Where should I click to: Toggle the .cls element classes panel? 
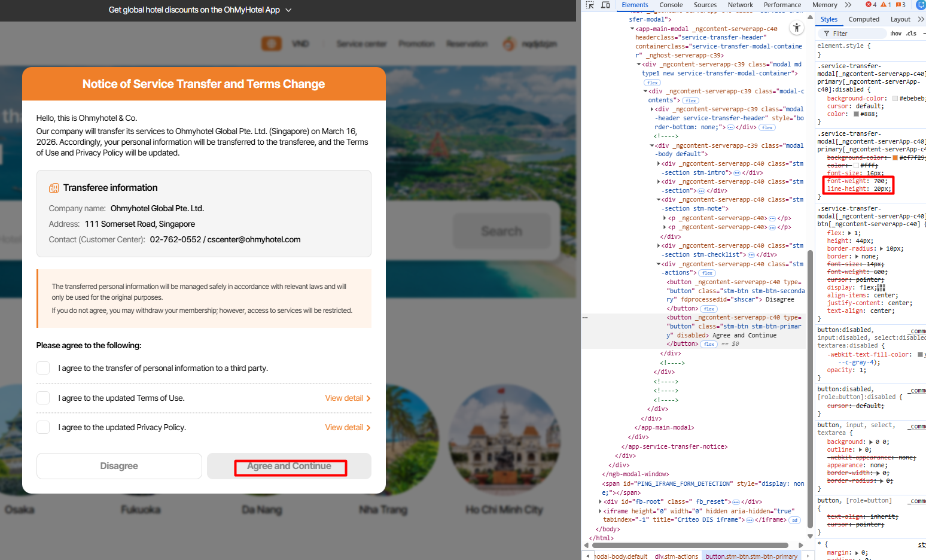911,34
